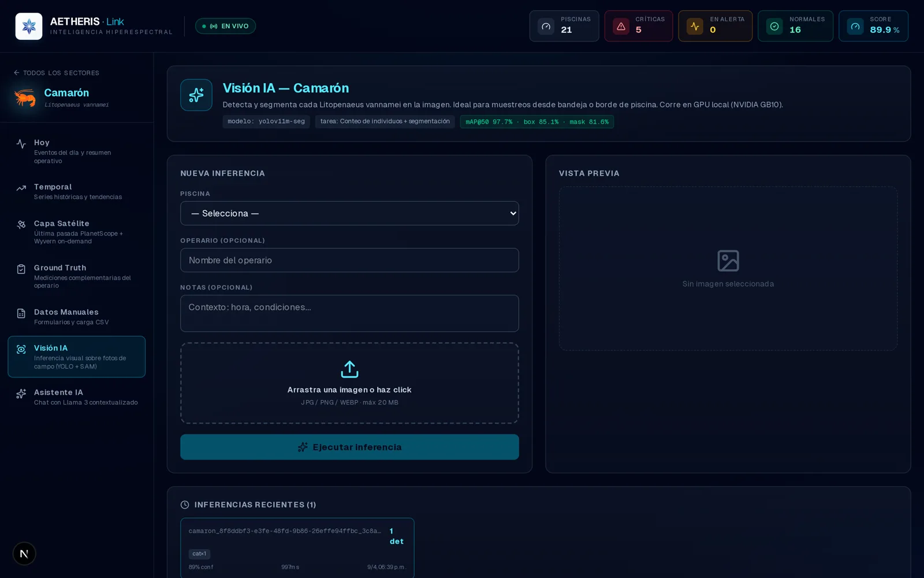Click the Ejecutar inferencia button
Screen dimensions: 924x578
[x=349, y=447]
